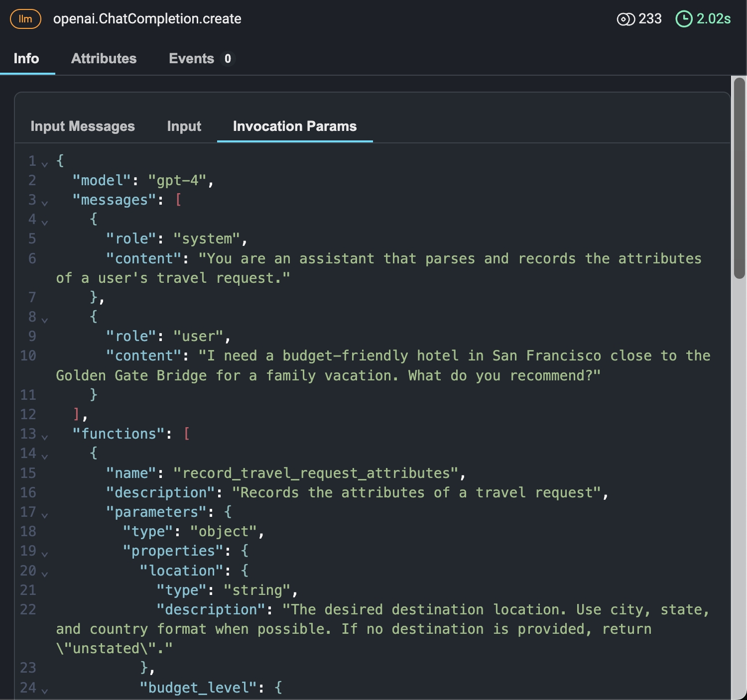Click the llm span kind badge

(x=25, y=19)
